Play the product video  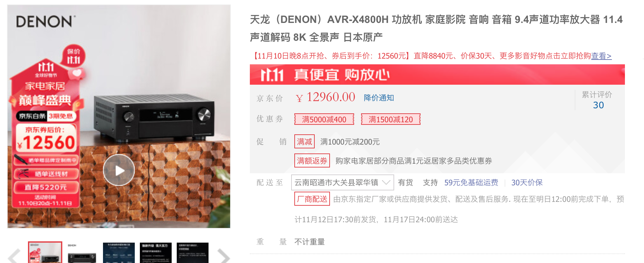click(x=119, y=170)
